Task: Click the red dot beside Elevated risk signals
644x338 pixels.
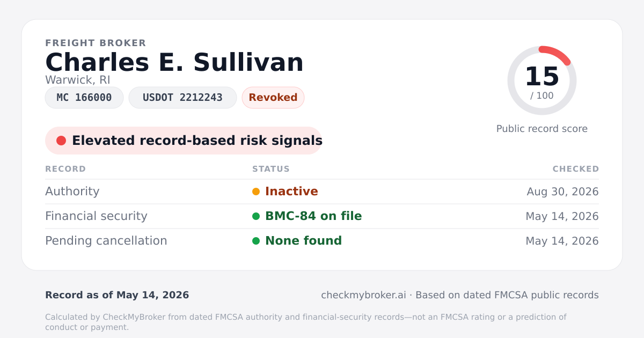Action: [61, 141]
